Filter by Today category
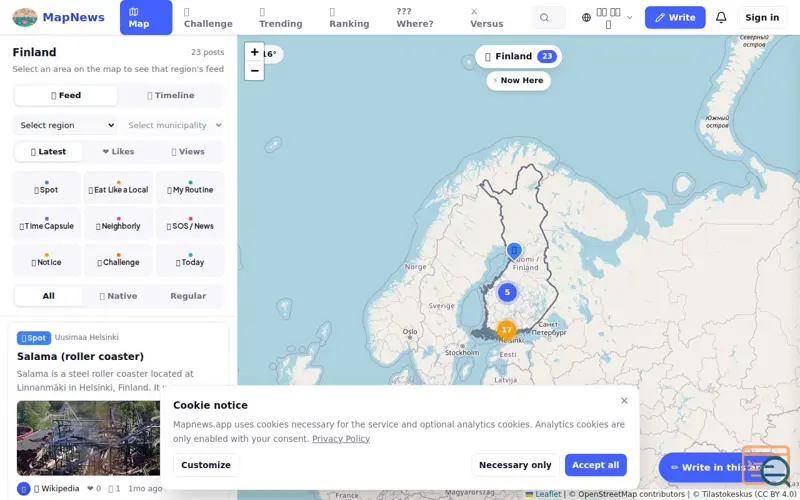This screenshot has width=800, height=500. (190, 260)
